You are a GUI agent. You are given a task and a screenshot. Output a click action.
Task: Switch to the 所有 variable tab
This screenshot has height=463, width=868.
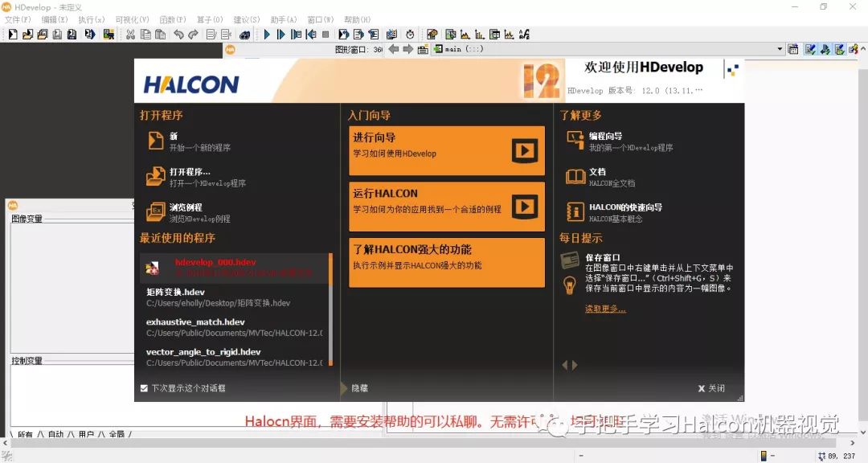click(25, 435)
